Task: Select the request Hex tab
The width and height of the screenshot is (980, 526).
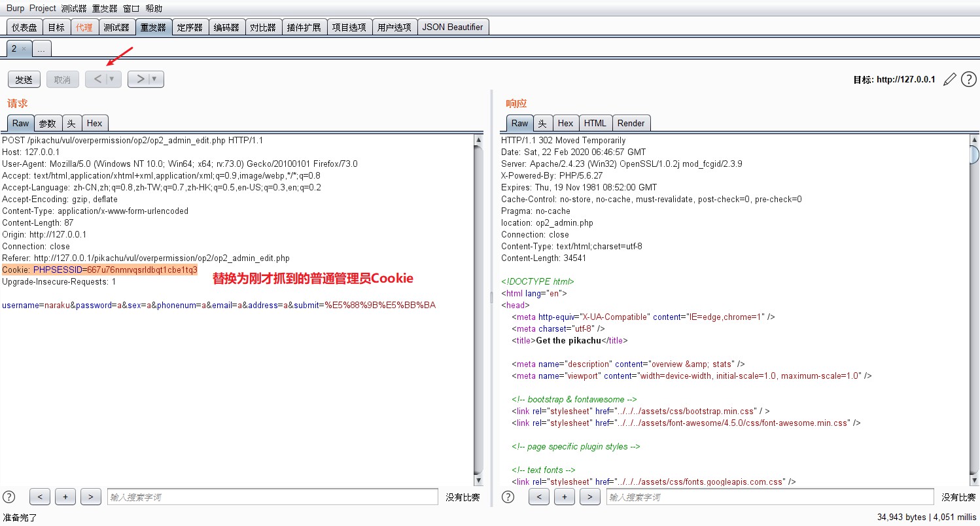Action: (x=94, y=123)
